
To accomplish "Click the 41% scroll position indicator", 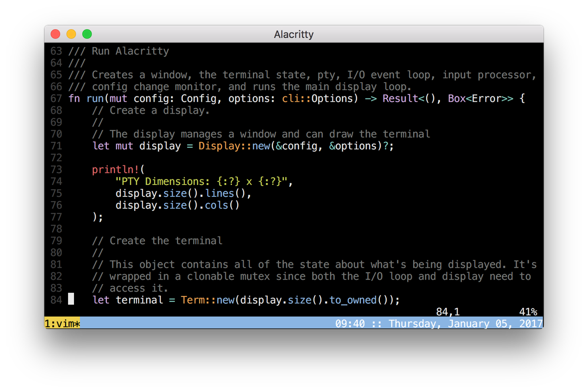I will pyautogui.click(x=528, y=312).
